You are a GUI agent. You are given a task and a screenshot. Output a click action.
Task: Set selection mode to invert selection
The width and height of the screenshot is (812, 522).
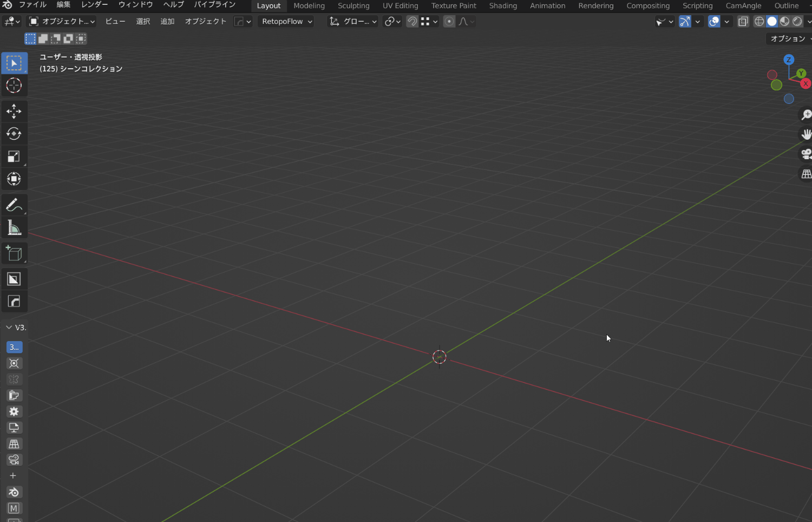tap(68, 38)
